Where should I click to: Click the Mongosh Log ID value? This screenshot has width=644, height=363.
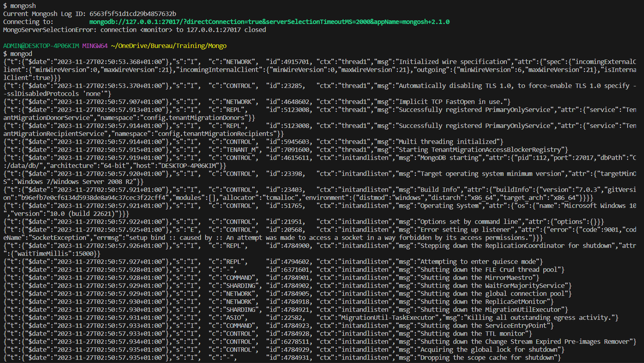[133, 14]
